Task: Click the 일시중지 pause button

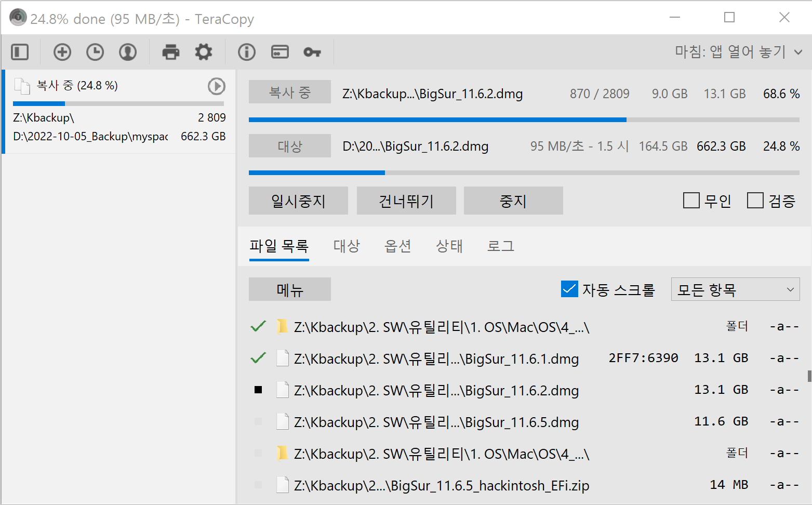Action: tap(298, 201)
